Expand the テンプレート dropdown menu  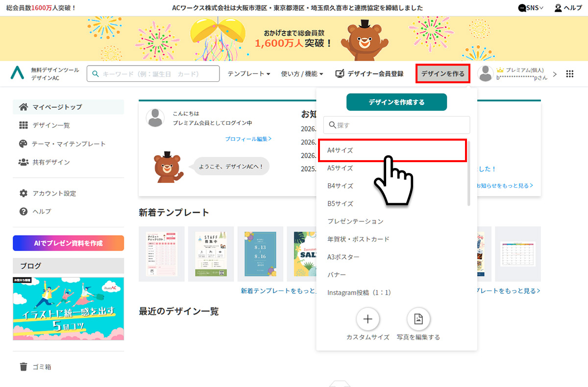249,74
